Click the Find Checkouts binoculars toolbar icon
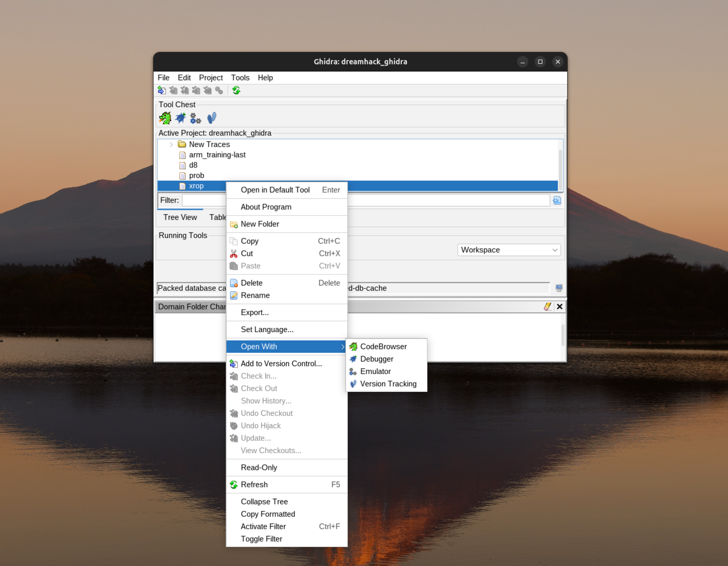Image resolution: width=728 pixels, height=566 pixels. tap(219, 90)
